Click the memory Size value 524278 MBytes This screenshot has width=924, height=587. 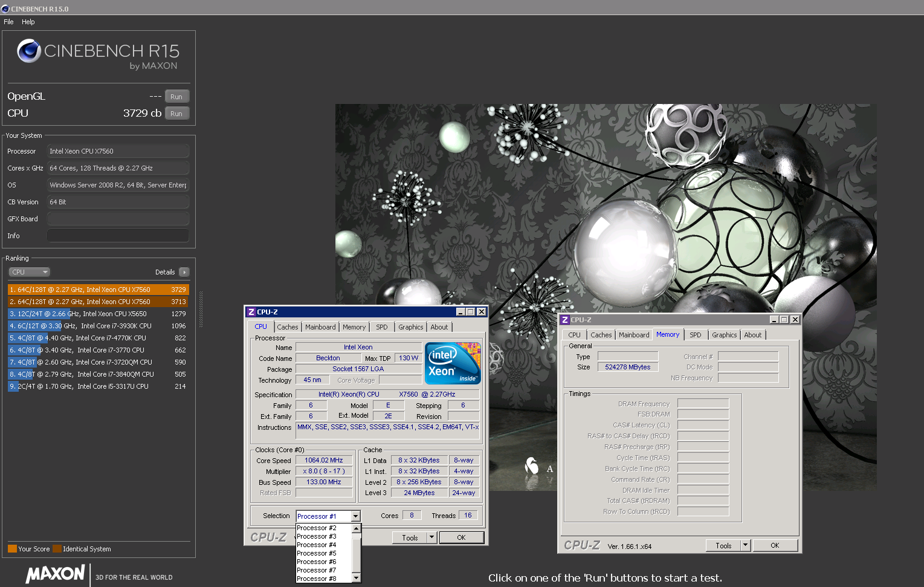point(628,367)
